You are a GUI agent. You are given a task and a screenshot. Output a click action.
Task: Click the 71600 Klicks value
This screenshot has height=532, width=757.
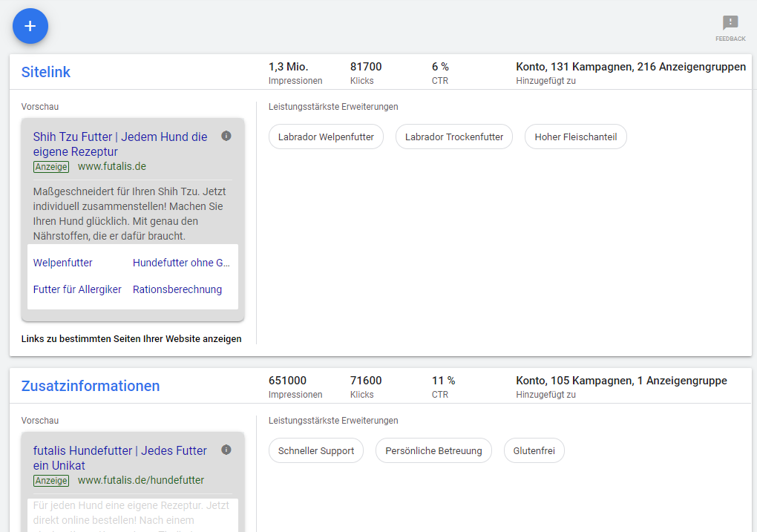[x=366, y=381]
